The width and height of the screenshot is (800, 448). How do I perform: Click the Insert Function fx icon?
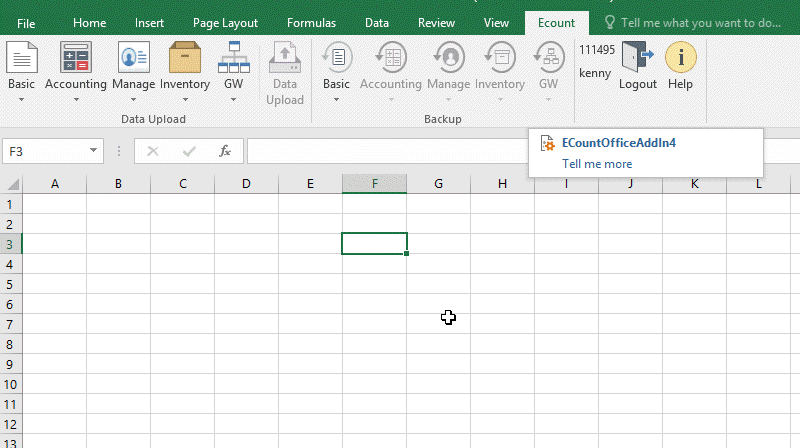(225, 151)
